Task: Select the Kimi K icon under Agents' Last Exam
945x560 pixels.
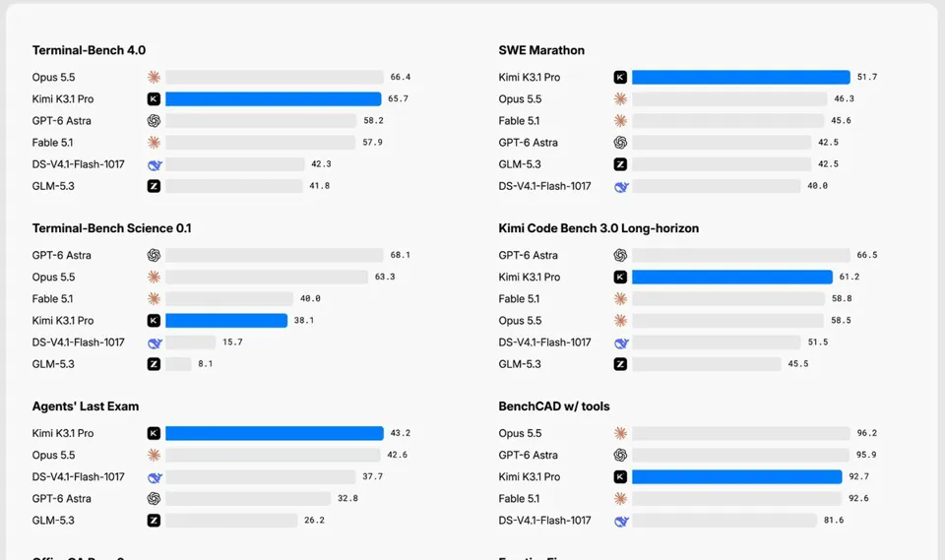Action: [154, 433]
